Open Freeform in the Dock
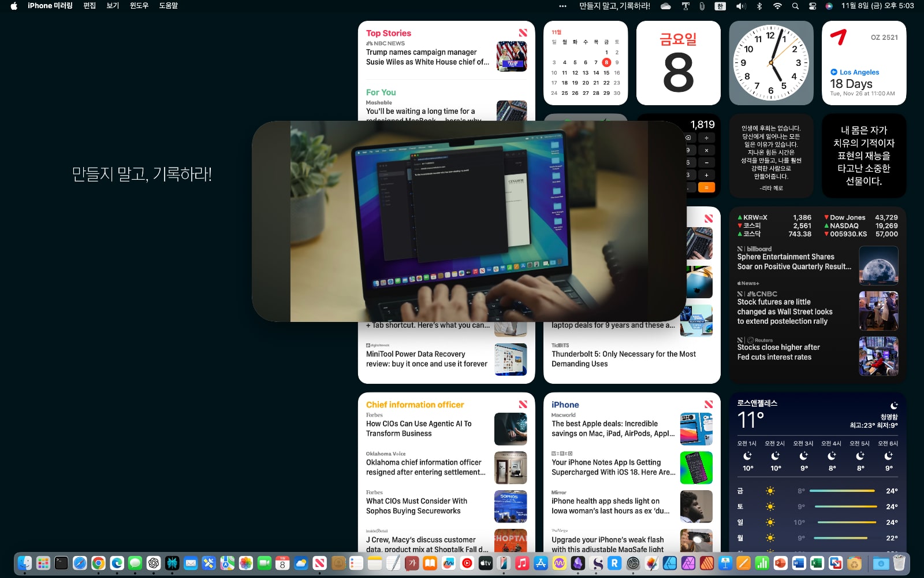This screenshot has width=924, height=578. 448,563
